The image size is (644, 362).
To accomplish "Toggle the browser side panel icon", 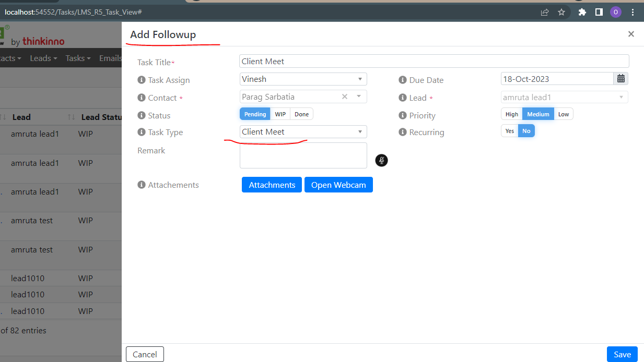I will tap(599, 11).
